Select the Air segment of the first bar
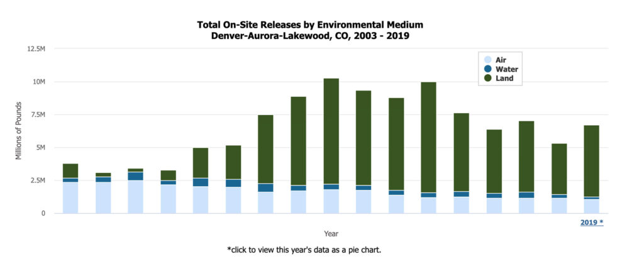 (x=70, y=197)
